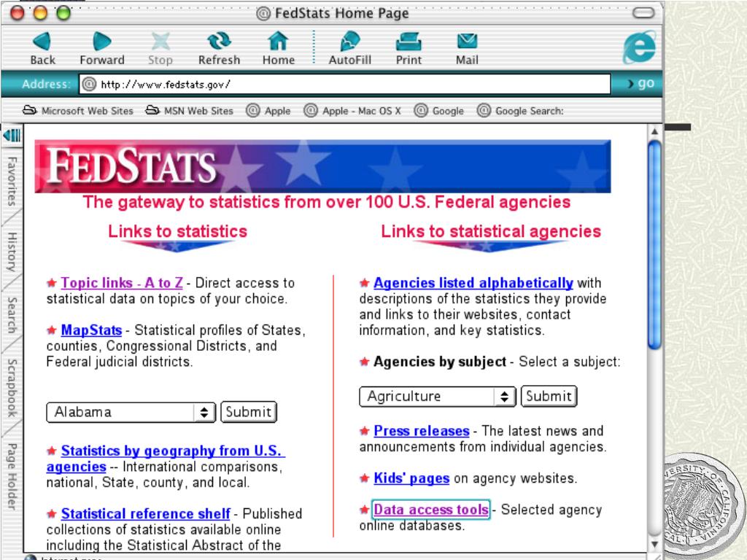This screenshot has width=747, height=560.
Task: Submit the Agriculture subject selection
Action: pos(549,396)
